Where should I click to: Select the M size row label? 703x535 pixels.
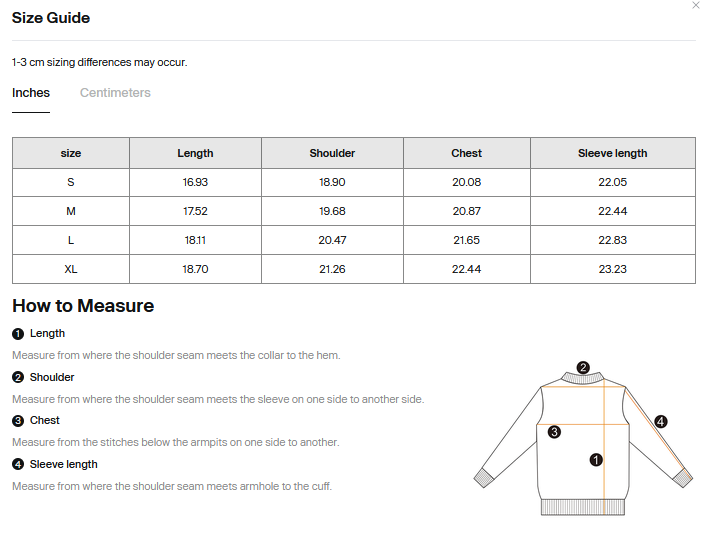71,211
